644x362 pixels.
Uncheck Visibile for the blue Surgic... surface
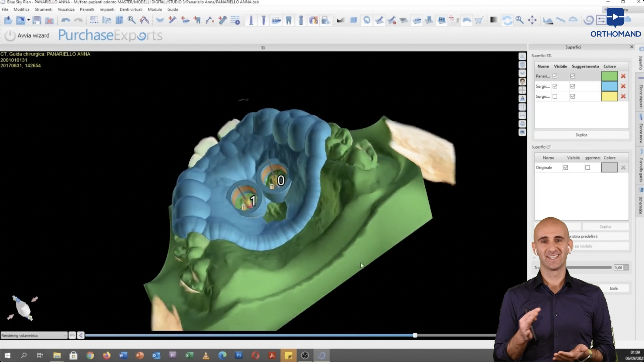click(555, 86)
